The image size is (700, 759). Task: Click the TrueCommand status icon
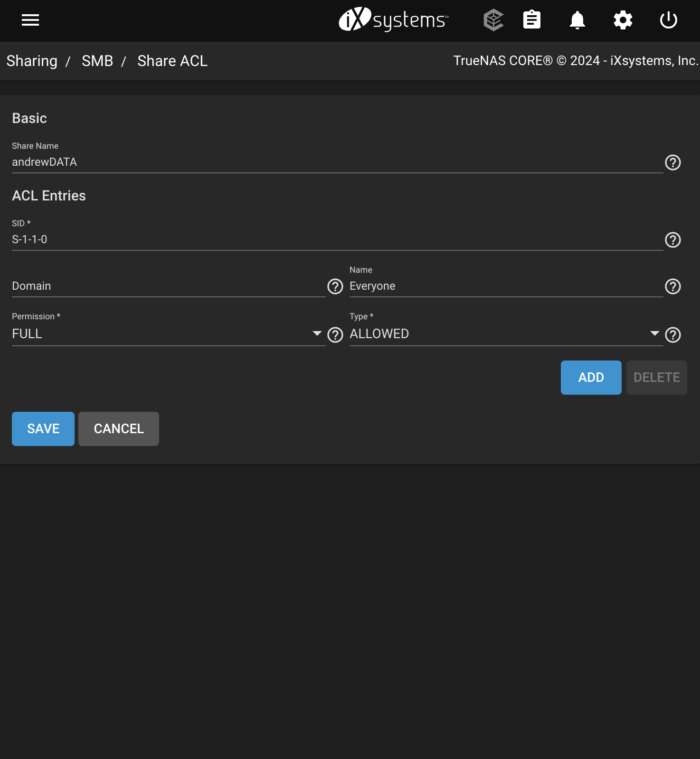[493, 20]
